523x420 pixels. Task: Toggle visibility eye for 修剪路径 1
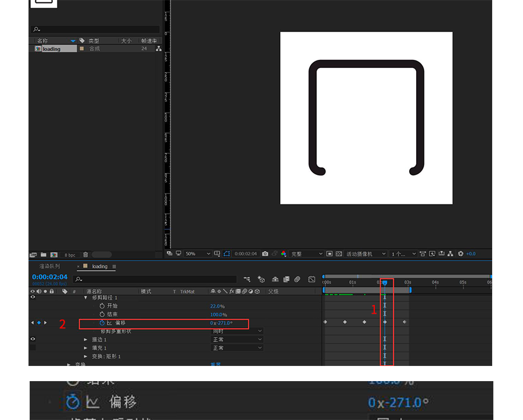[33, 297]
